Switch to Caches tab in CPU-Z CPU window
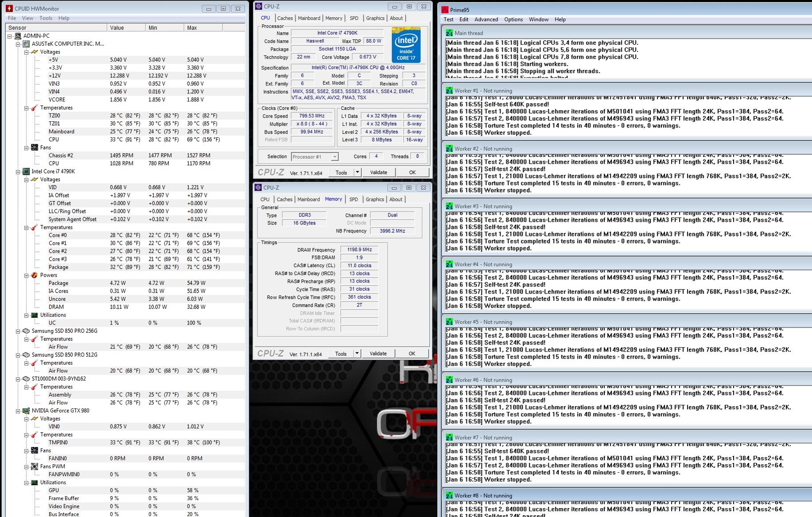Screen dimensions: 812x517 coord(285,18)
